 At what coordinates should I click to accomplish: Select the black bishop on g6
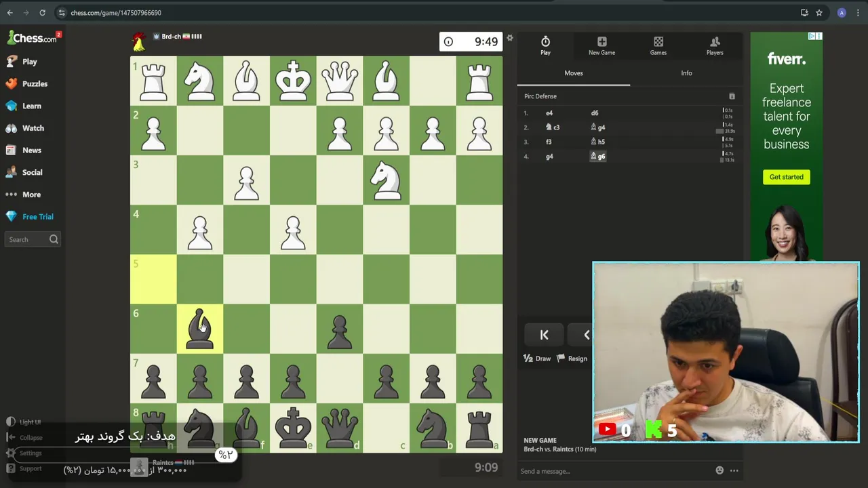pos(200,329)
